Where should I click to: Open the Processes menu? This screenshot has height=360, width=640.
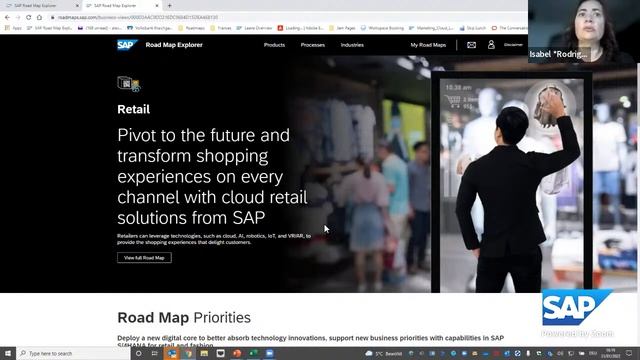[x=313, y=45]
